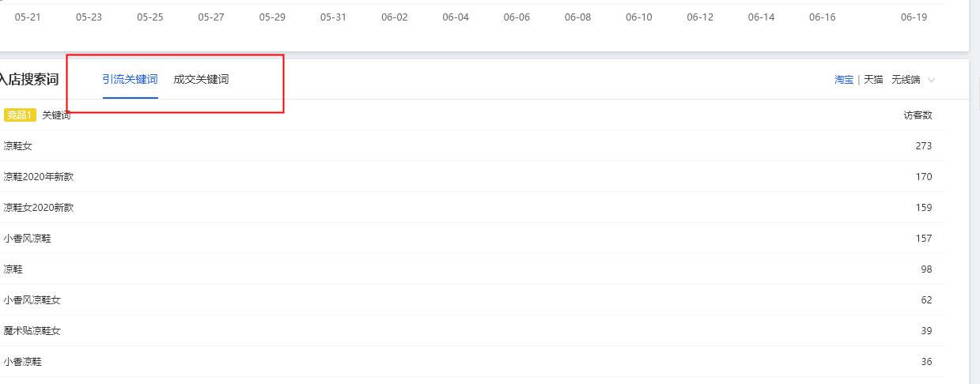Click the 关键词 column header
This screenshot has width=980, height=384.
point(56,115)
